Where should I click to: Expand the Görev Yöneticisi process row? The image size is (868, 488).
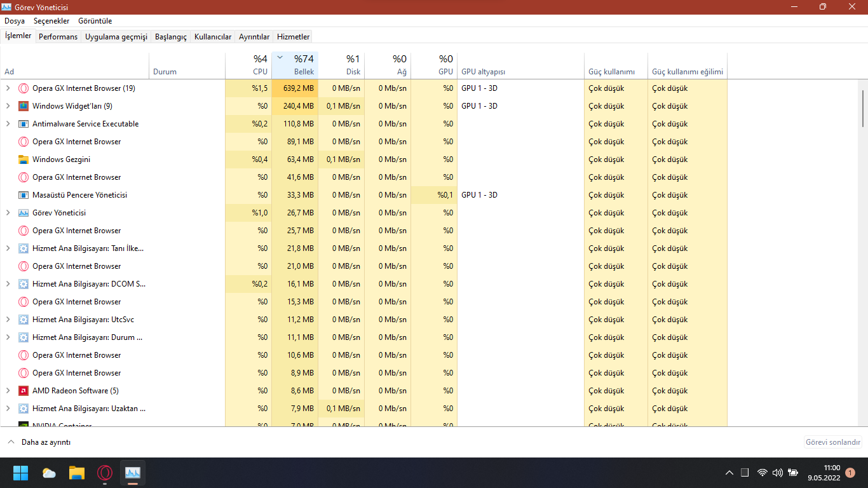(8, 213)
